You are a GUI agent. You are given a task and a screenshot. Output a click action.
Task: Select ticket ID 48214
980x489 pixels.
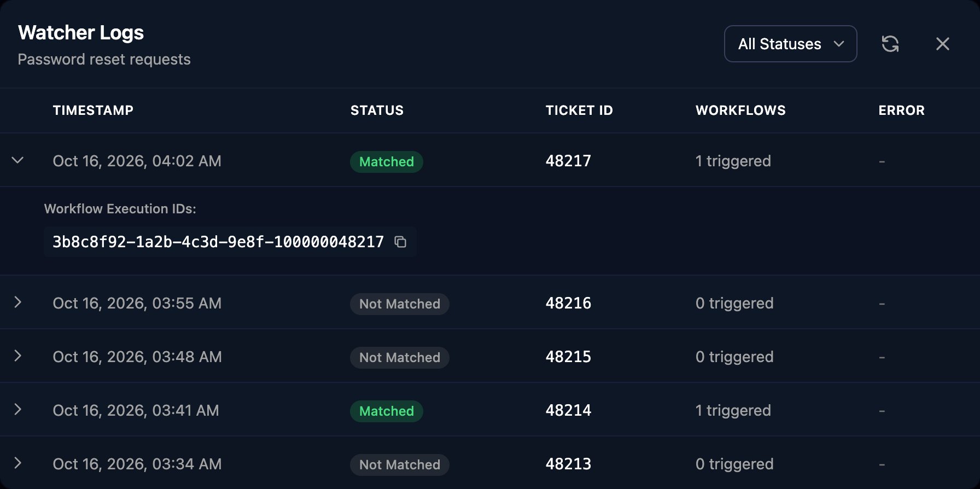tap(568, 410)
